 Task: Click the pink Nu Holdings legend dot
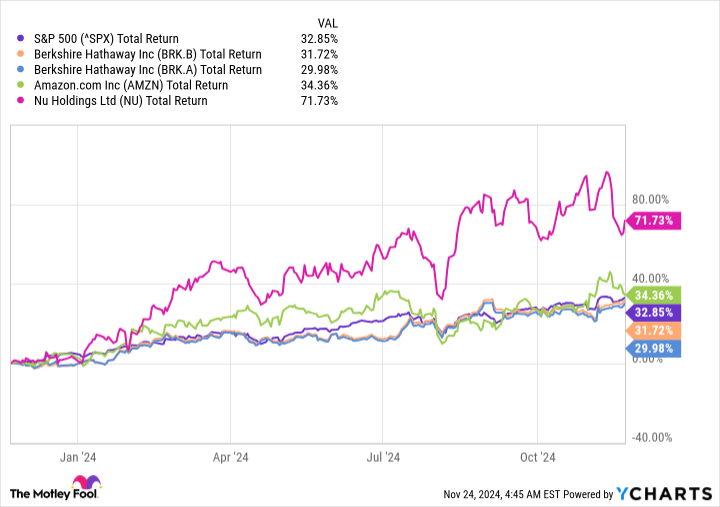click(20, 101)
